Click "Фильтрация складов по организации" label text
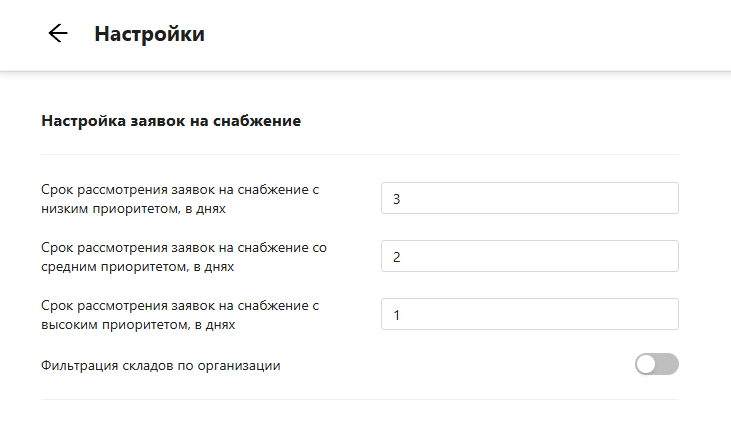 click(x=160, y=365)
